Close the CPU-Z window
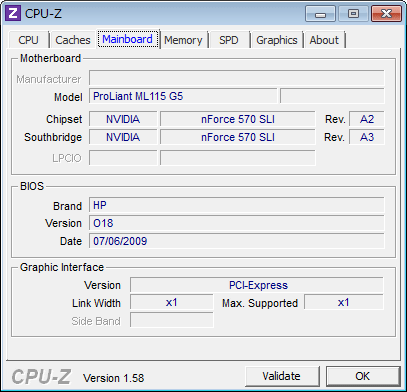The image size is (407, 392). click(x=386, y=14)
